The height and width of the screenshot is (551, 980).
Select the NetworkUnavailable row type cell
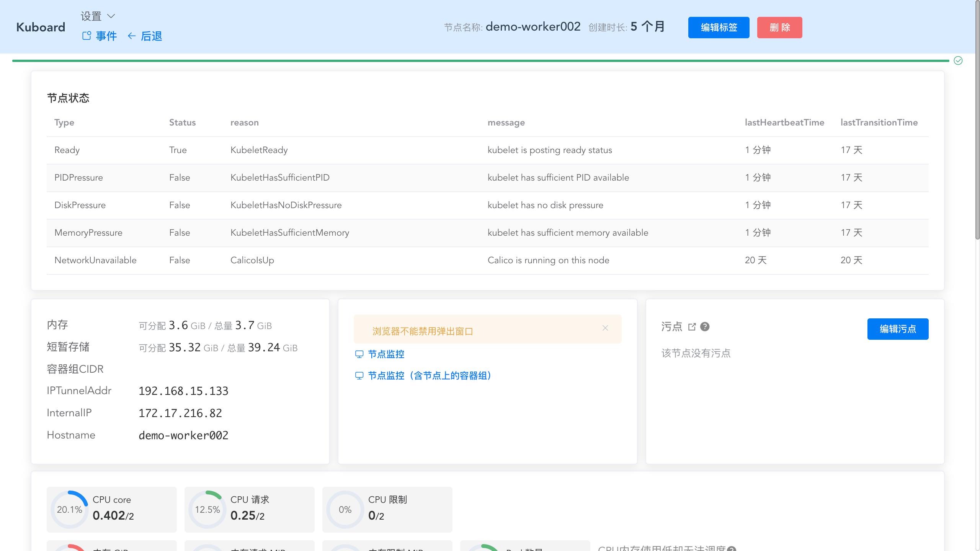[x=95, y=260]
